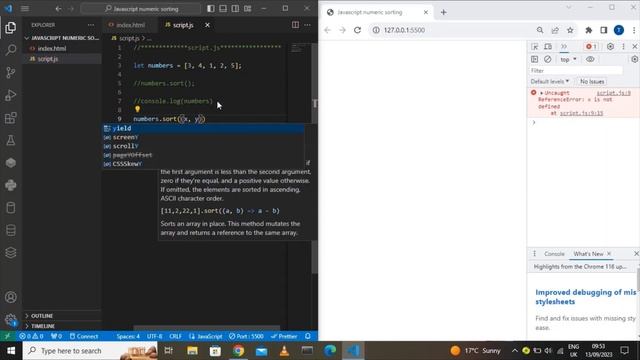The image size is (640, 360).
Task: Choose the screenY autocomplete suggestion
Action: click(203, 137)
